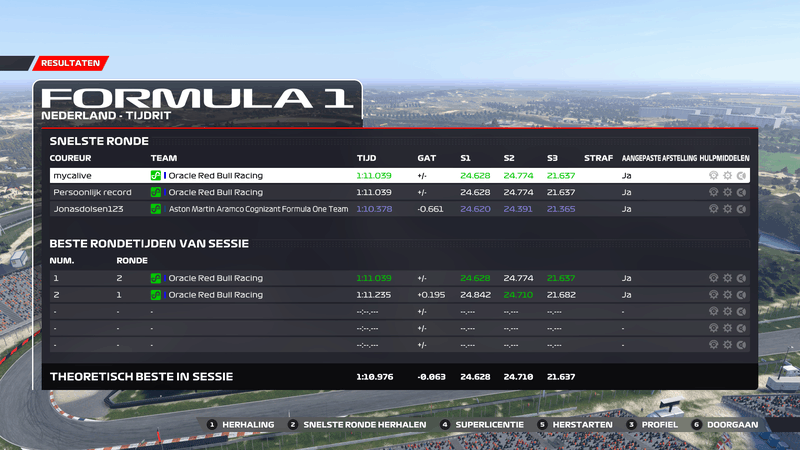Click sector two time 24.391
This screenshot has width=800, height=450.
point(518,209)
